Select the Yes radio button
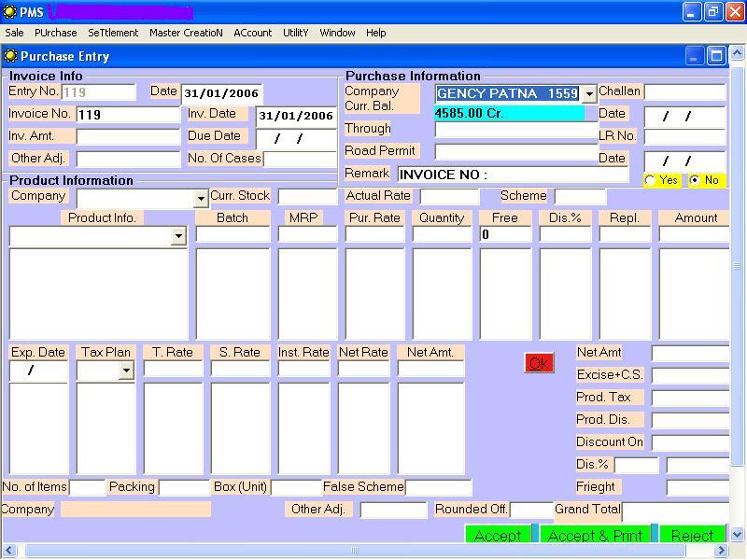Viewport: 747px width, 560px height. pos(650,180)
